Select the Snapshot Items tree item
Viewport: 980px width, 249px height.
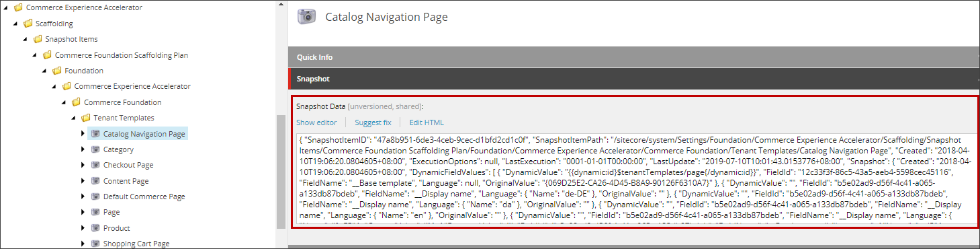click(71, 39)
